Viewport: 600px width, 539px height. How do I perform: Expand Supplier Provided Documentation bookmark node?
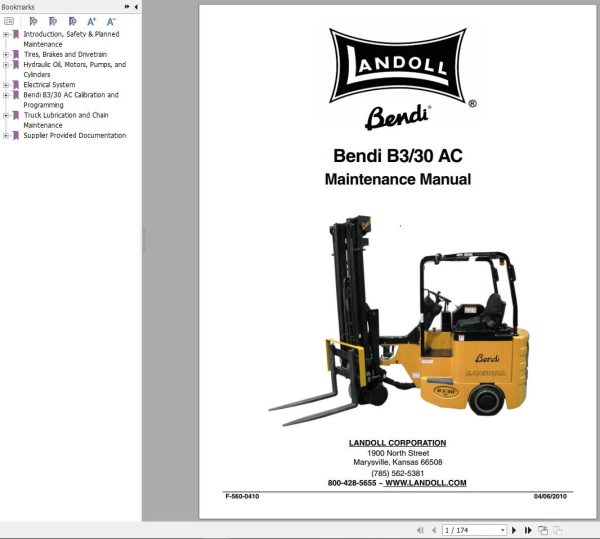[5, 135]
